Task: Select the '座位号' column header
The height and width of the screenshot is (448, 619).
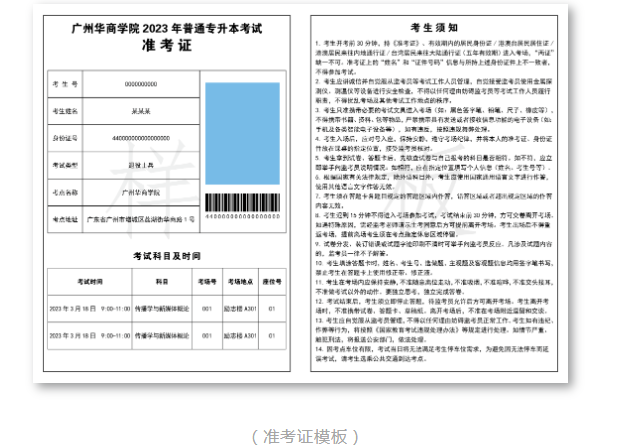Action: (x=272, y=282)
